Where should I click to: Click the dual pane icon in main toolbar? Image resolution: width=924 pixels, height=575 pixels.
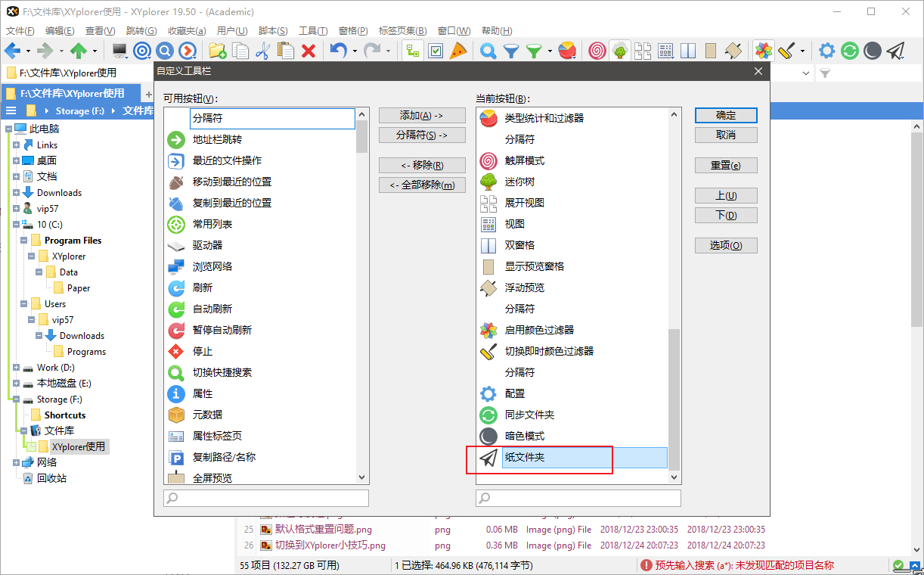688,51
